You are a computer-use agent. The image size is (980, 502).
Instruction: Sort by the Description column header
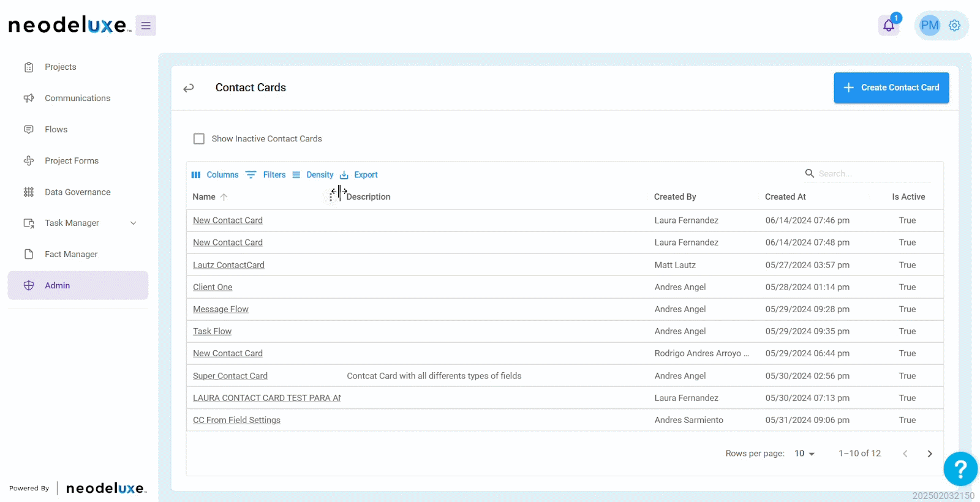tap(368, 197)
